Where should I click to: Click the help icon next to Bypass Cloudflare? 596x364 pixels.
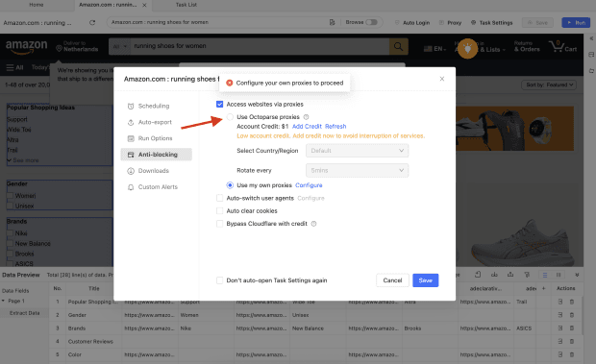[x=313, y=224]
